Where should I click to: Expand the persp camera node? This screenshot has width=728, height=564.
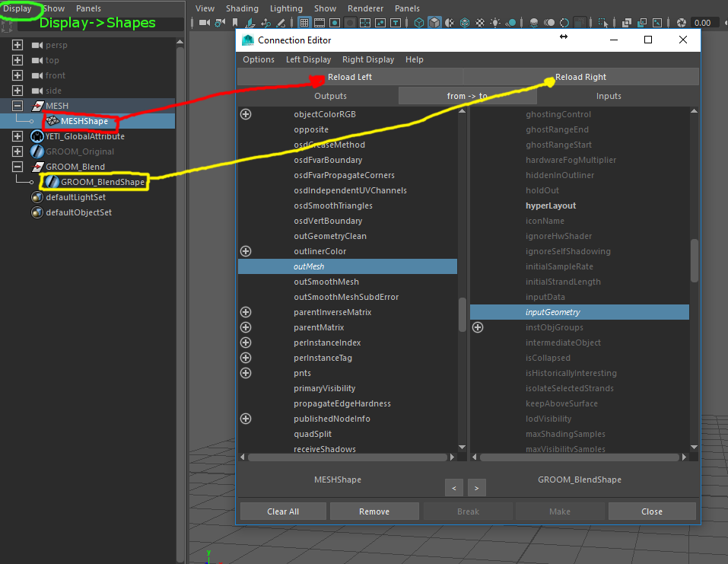tap(17, 45)
